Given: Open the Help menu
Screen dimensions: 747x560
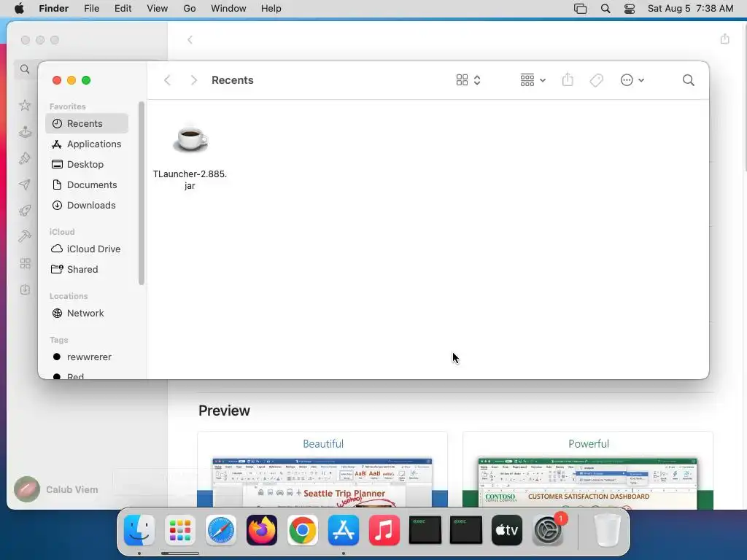Looking at the screenshot, I should point(271,9).
